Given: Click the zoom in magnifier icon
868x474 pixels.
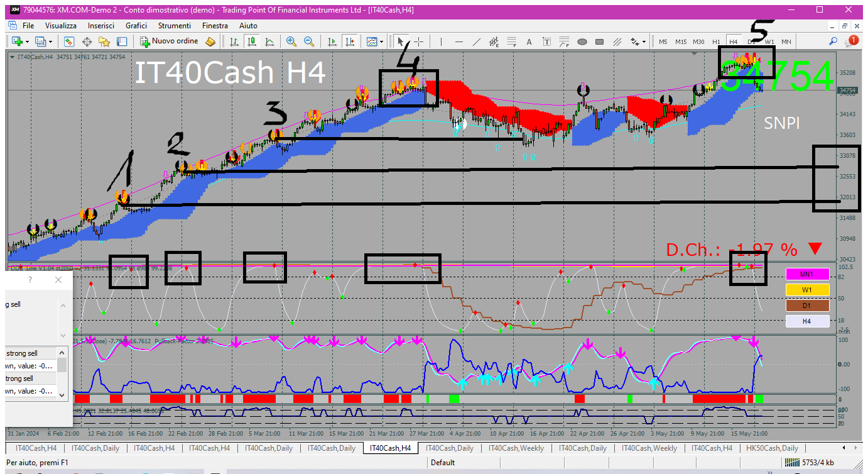Looking at the screenshot, I should [291, 41].
